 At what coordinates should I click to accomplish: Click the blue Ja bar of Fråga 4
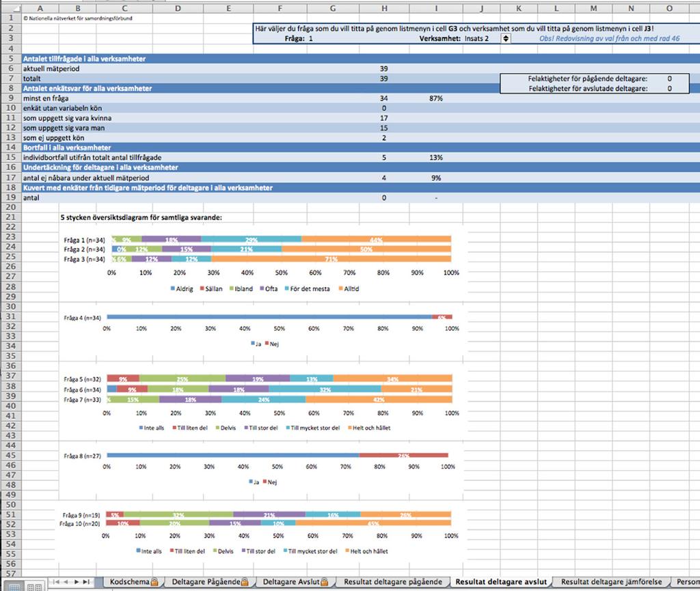tap(269, 317)
